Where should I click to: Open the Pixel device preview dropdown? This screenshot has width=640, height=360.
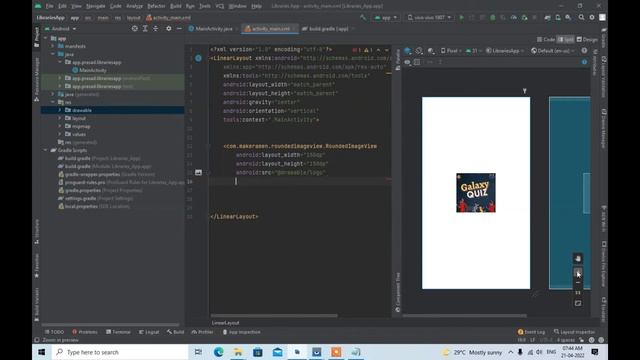[451, 51]
